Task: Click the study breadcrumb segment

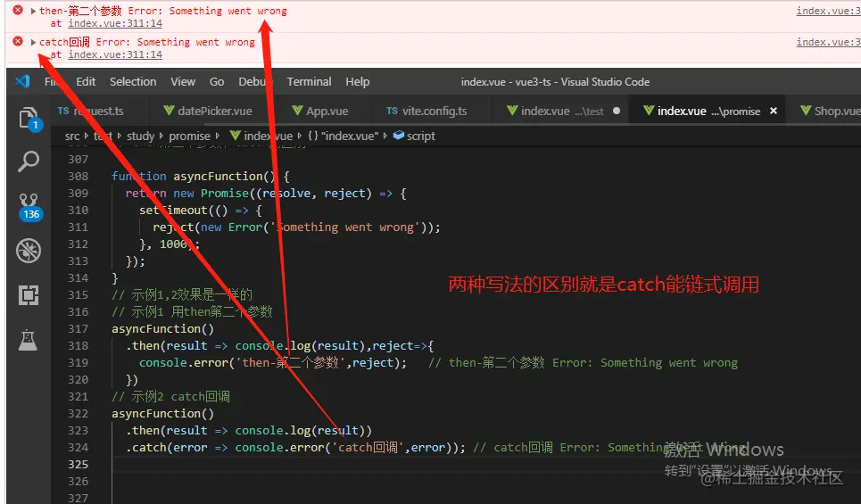Action: [x=141, y=136]
